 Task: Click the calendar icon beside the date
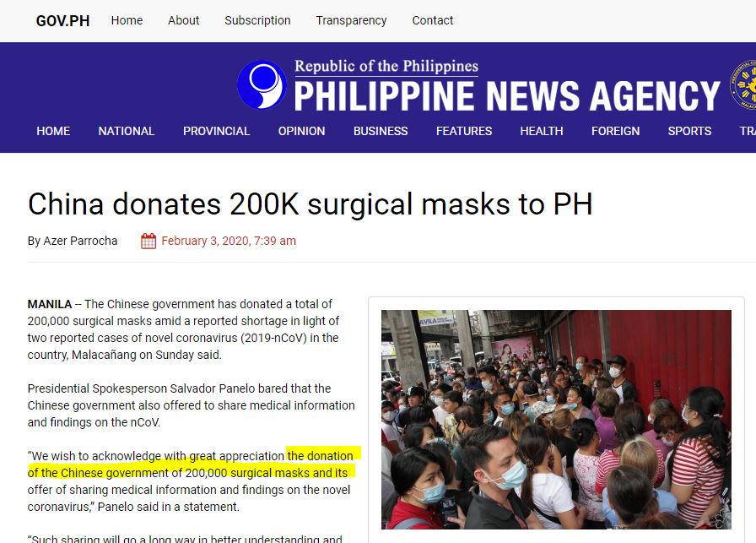pos(148,241)
